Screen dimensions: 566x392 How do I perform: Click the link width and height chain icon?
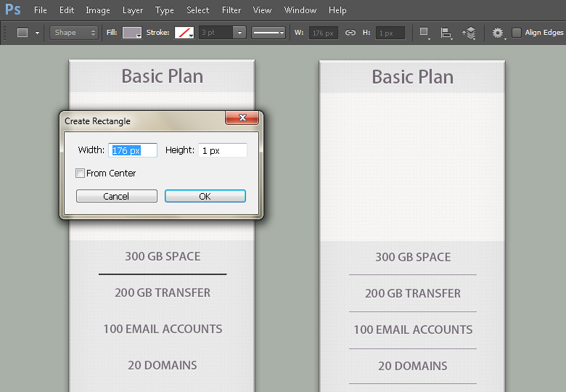click(x=350, y=33)
